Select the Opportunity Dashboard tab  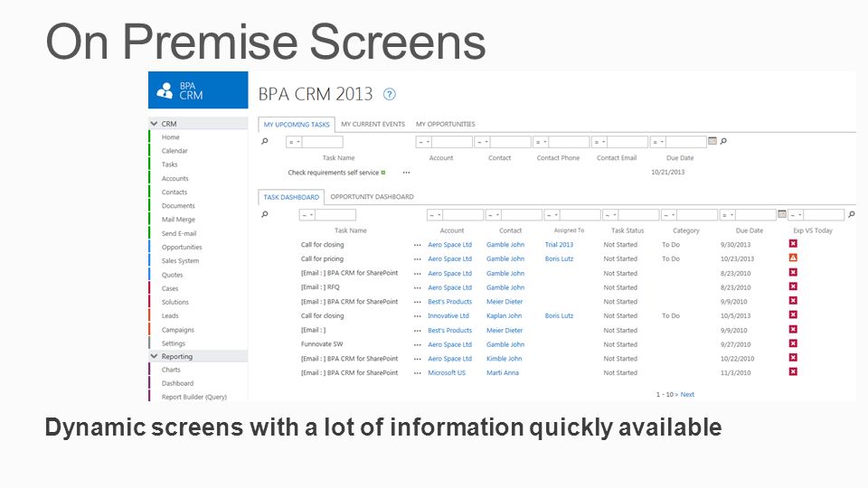click(372, 196)
